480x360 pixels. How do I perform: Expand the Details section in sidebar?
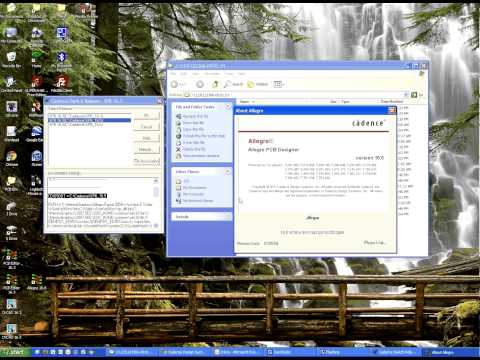pyautogui.click(x=228, y=217)
